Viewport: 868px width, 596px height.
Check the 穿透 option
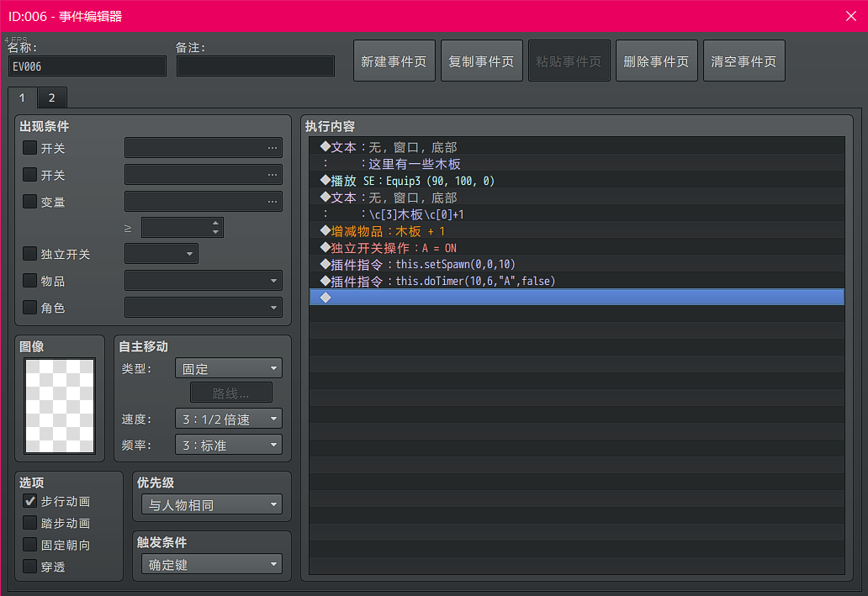[30, 567]
